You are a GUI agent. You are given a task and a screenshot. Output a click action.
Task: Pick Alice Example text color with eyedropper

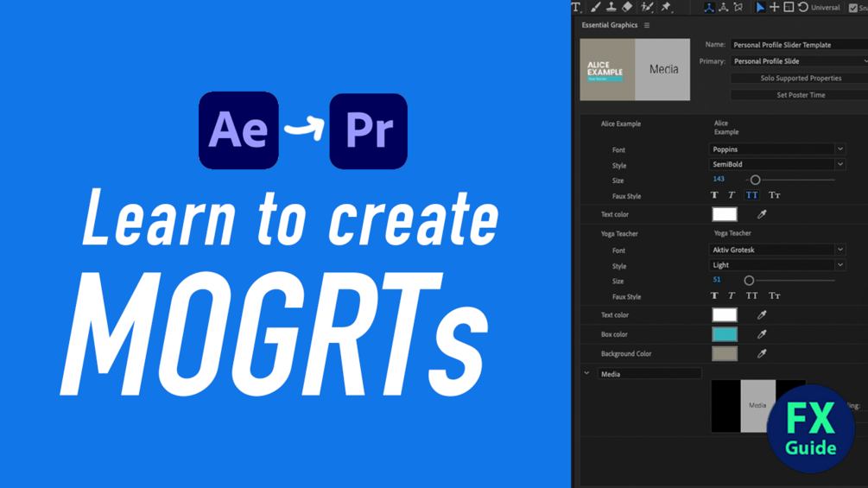(x=762, y=214)
